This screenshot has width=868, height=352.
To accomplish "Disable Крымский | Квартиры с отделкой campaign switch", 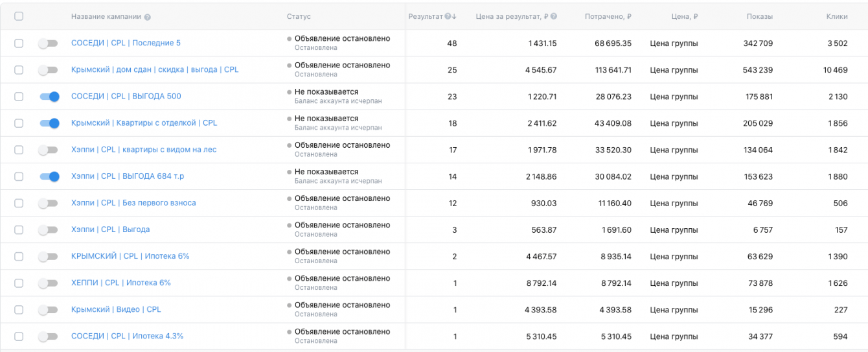I will pyautogui.click(x=49, y=123).
